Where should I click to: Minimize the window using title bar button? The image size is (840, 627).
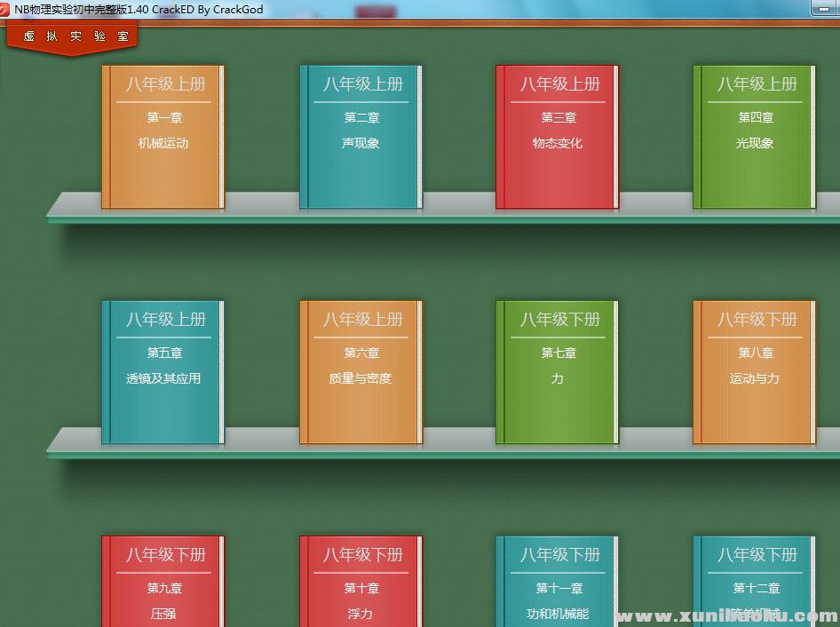tap(823, 8)
